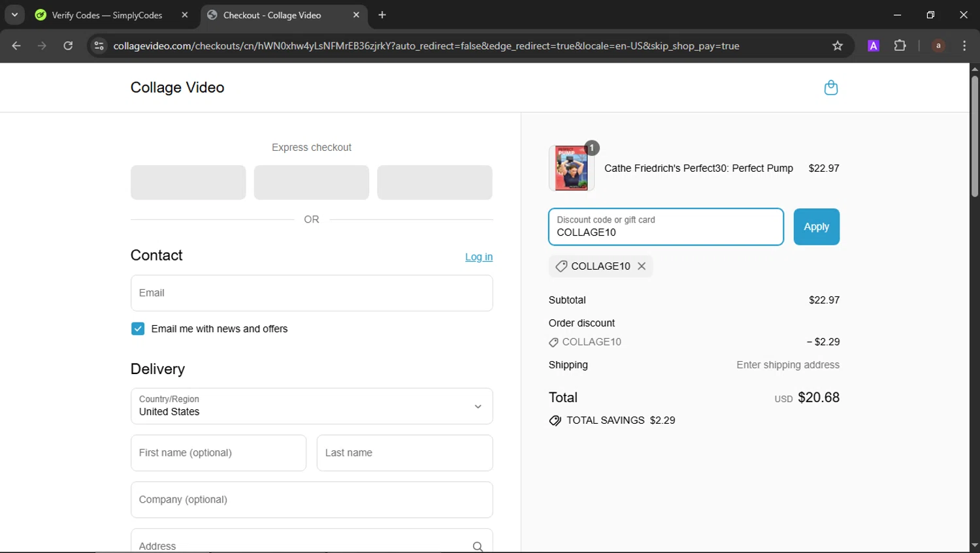
Task: Click the Email input field
Action: tap(312, 293)
